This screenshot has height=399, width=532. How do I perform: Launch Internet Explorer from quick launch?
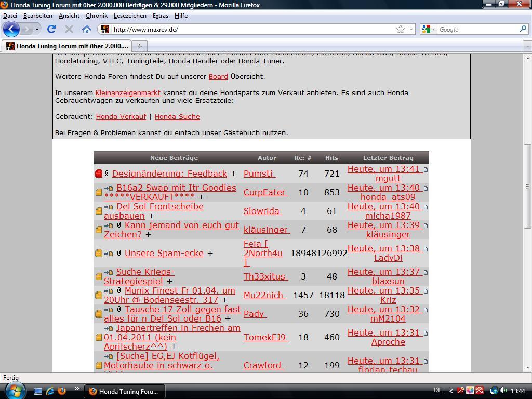click(50, 391)
